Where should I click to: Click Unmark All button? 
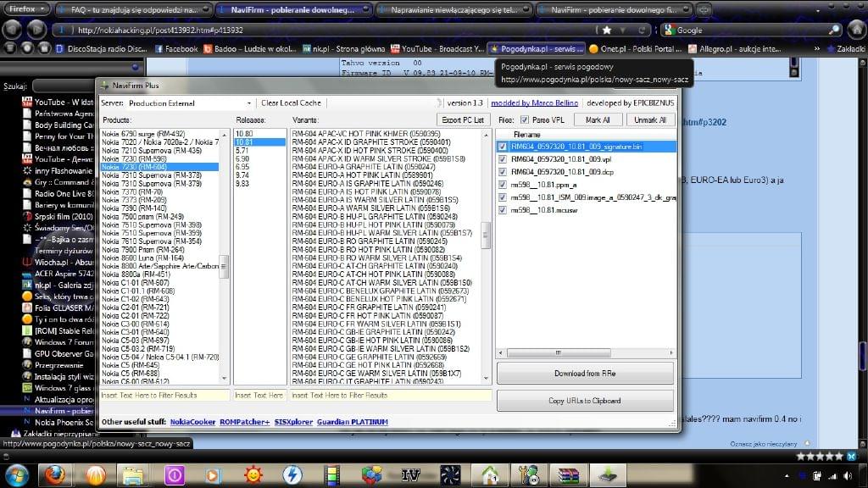[x=650, y=120]
